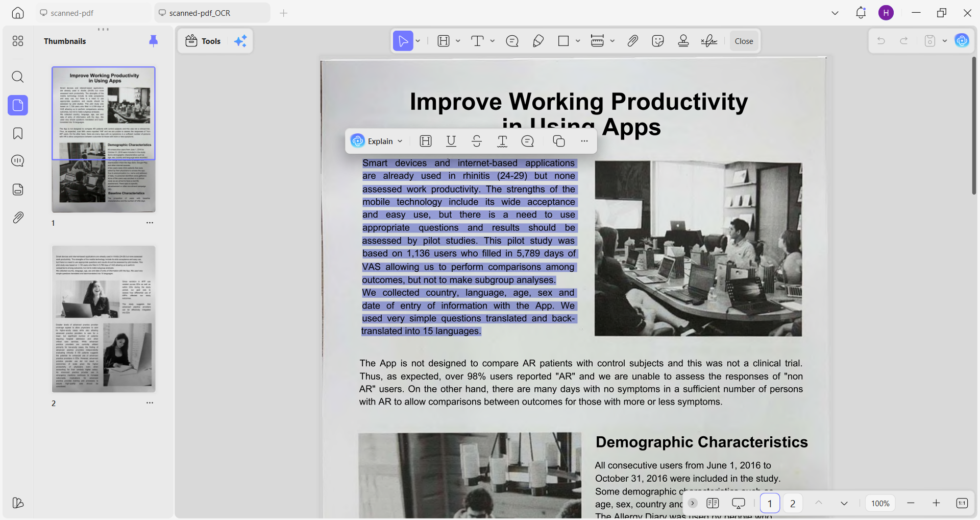Start the slideshow presentation mode
Screen dimensions: 980x520
point(739,503)
